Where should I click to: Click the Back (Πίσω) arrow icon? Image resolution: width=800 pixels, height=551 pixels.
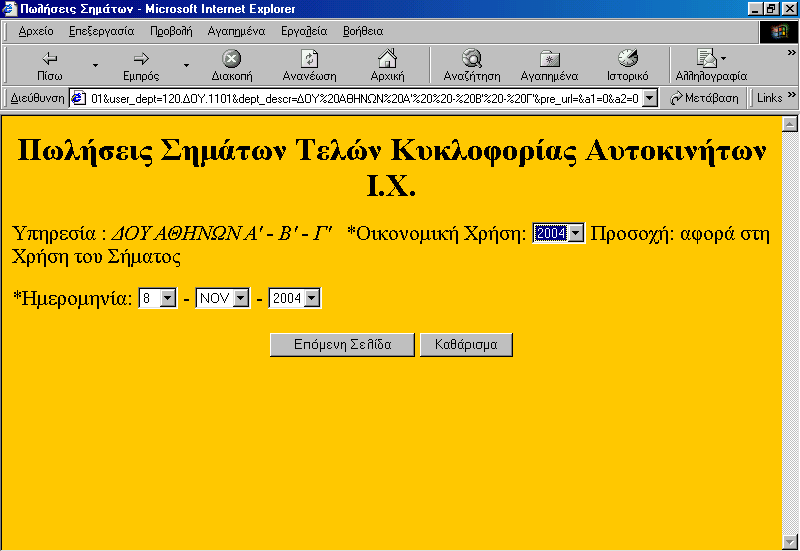(50, 59)
